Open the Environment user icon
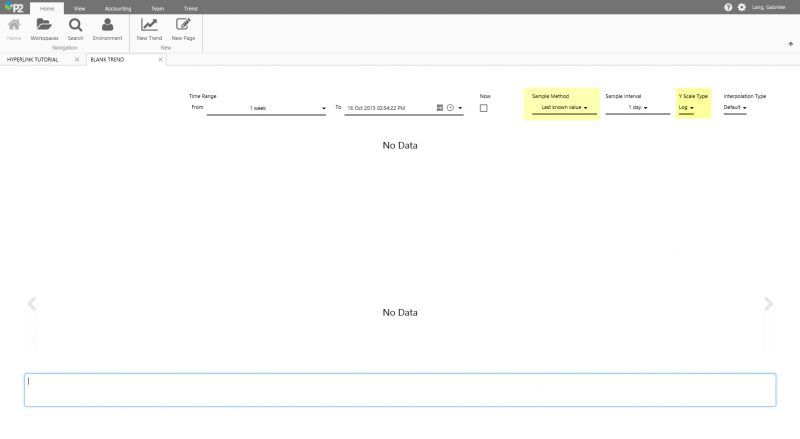800x439 pixels. coord(107,25)
